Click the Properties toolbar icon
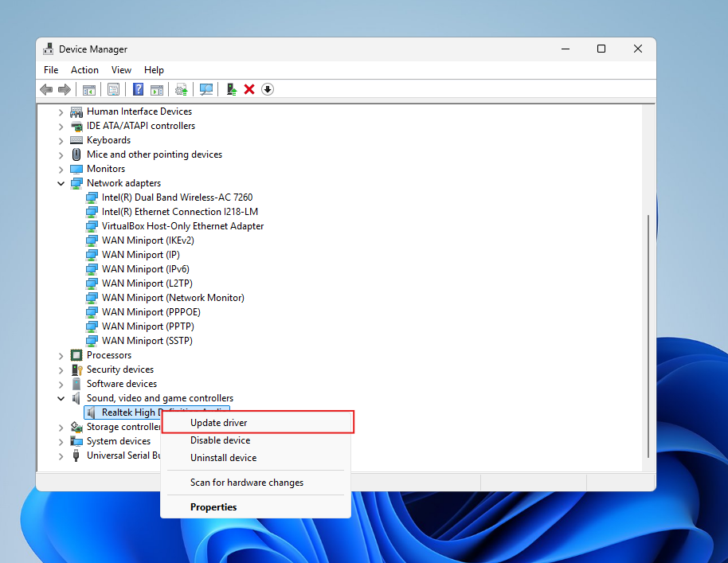728x563 pixels. (114, 90)
